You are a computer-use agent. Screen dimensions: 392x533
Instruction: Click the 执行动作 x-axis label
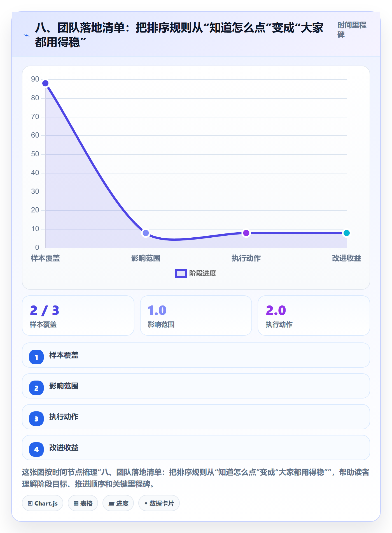tap(246, 258)
